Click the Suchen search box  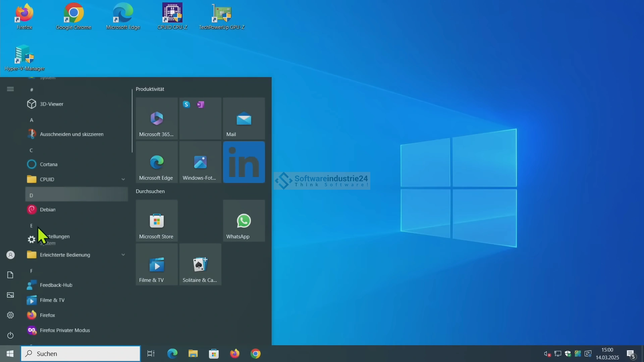point(80,354)
